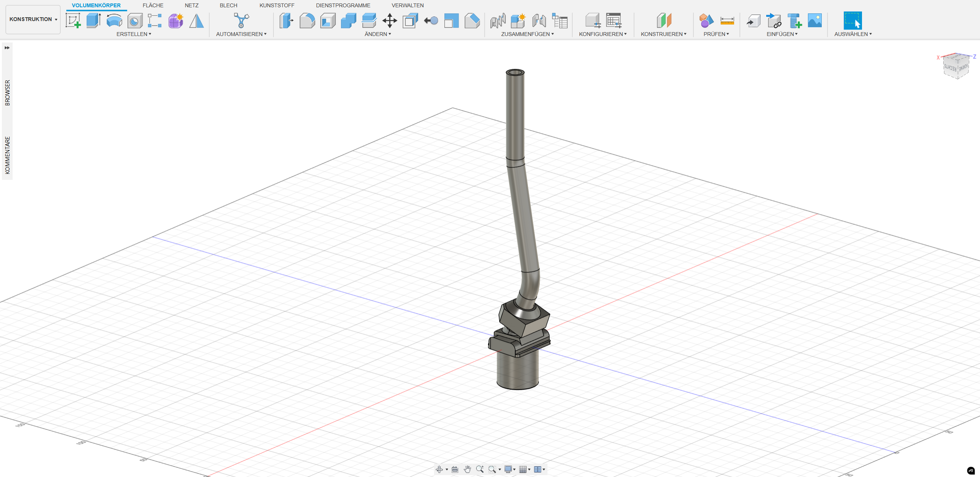Screen dimensions: 980x477
Task: Open the KOMMENTARE side panel
Action: [7, 155]
